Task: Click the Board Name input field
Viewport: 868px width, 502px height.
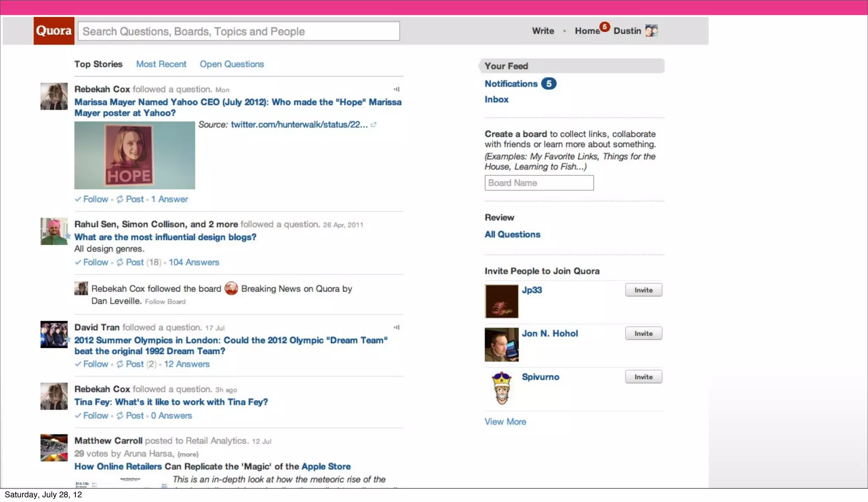Action: click(539, 183)
